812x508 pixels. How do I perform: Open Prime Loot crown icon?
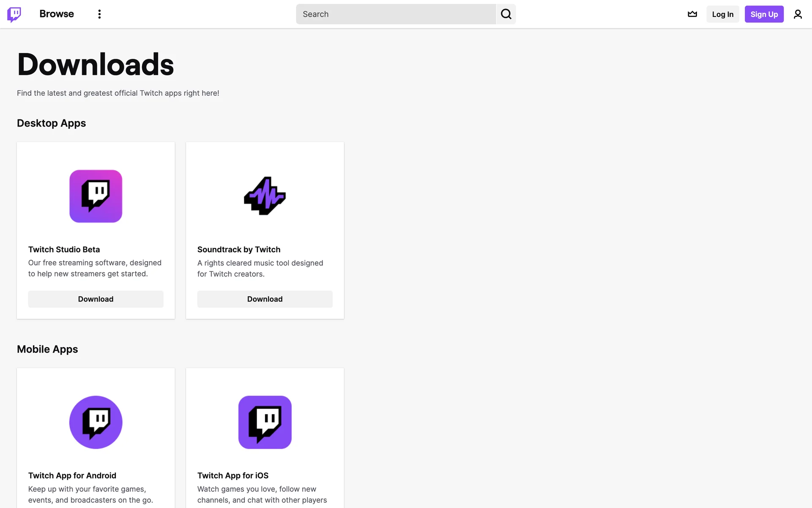692,14
